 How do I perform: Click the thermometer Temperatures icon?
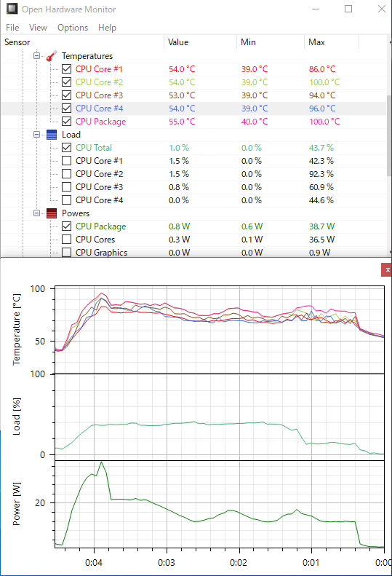52,56
